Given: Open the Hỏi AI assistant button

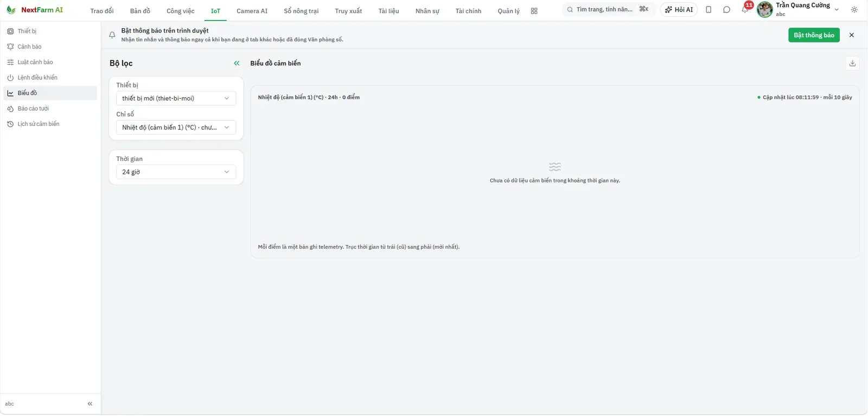Looking at the screenshot, I should tap(679, 10).
